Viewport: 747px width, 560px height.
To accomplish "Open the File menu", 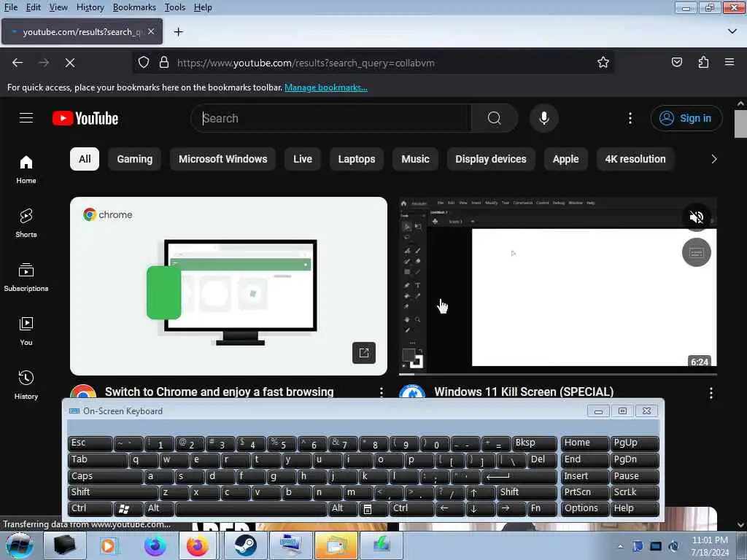I will pyautogui.click(x=10, y=7).
